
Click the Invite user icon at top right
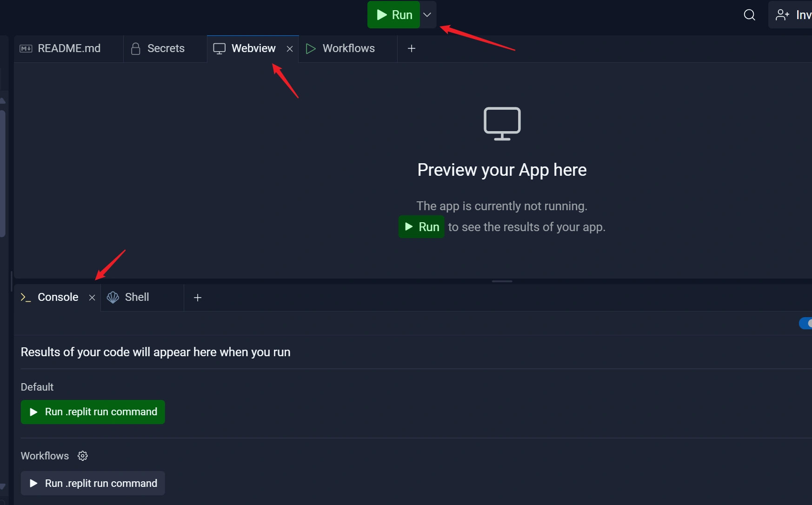(782, 14)
